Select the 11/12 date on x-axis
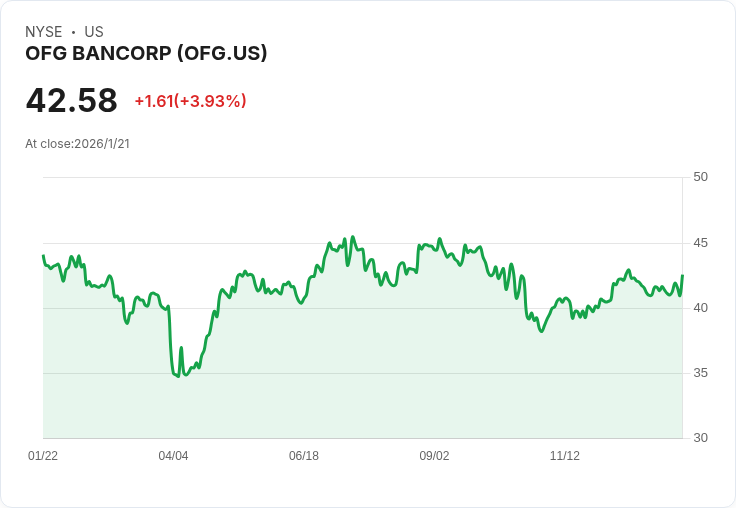This screenshot has width=736, height=508. 565,456
